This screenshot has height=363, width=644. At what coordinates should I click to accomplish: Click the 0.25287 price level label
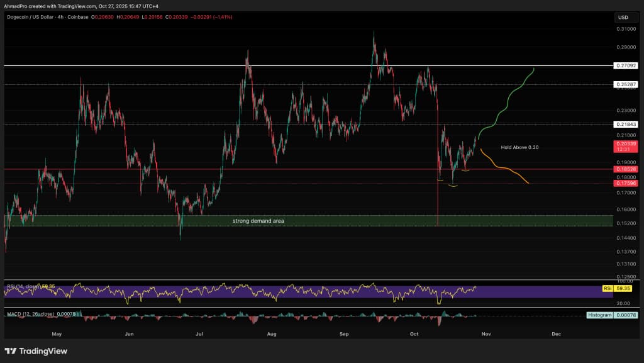(x=625, y=84)
